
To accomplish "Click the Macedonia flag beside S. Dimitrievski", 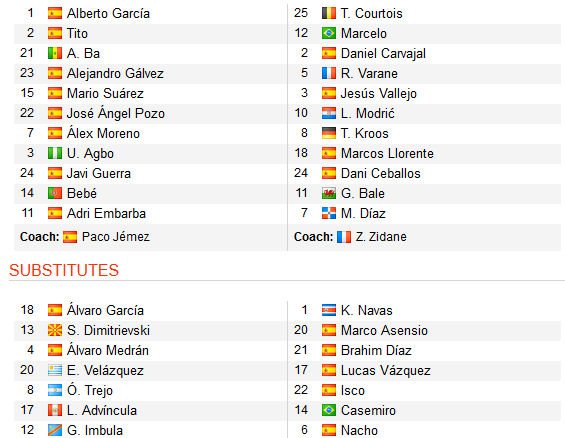I will 55,330.
